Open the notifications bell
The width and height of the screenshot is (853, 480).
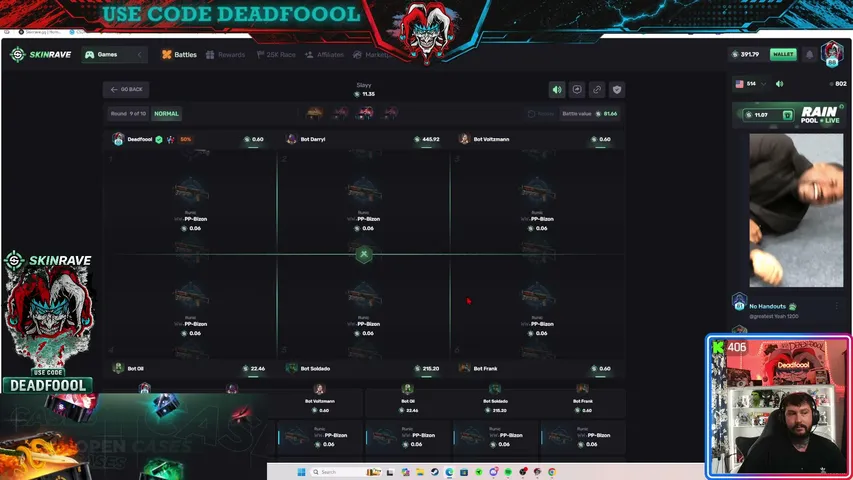click(x=809, y=54)
